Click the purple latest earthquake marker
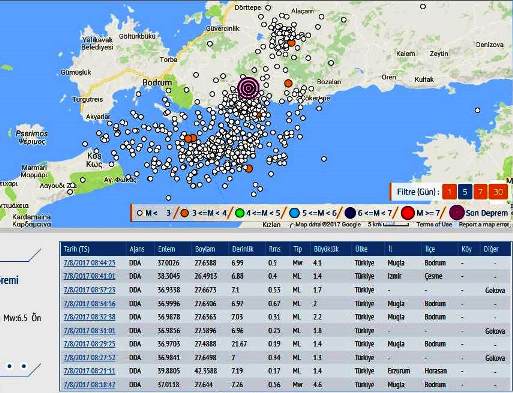This screenshot has height=393, width=513. (x=248, y=88)
